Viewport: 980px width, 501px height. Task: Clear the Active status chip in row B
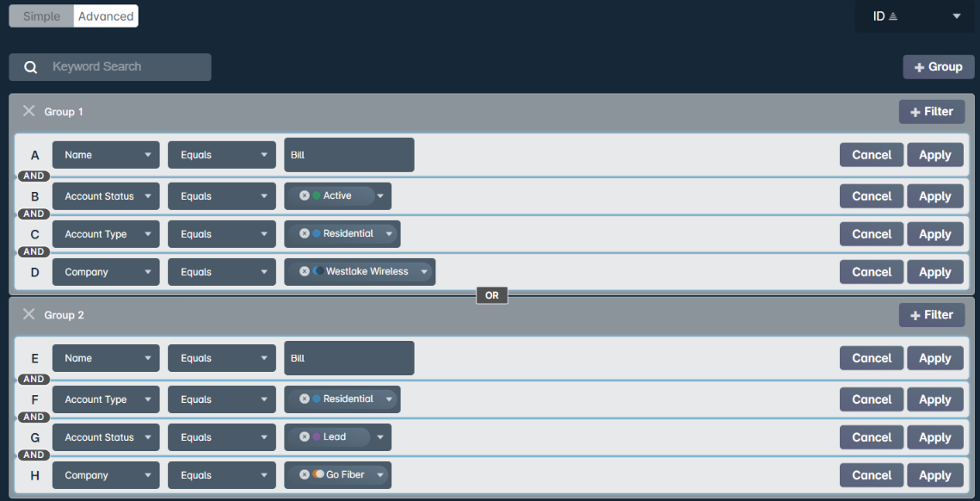(x=305, y=195)
